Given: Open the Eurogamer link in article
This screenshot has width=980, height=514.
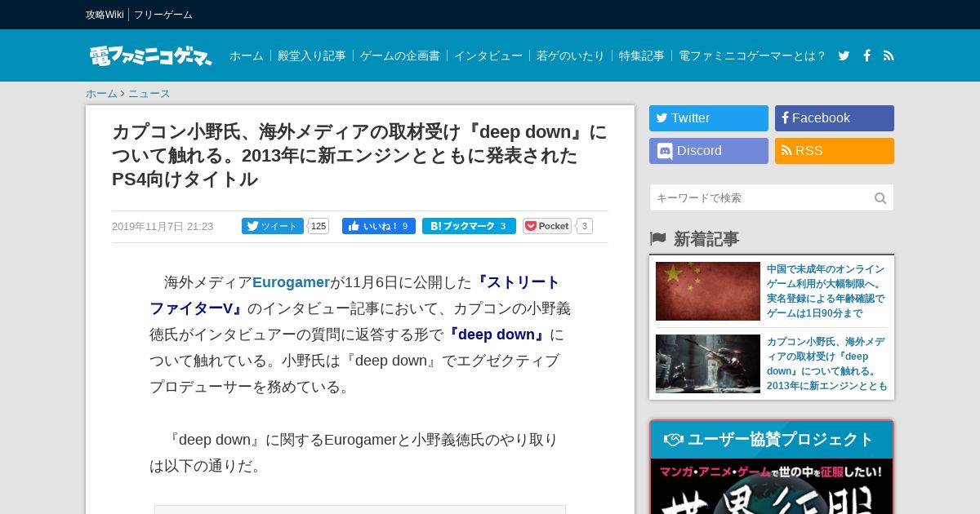Looking at the screenshot, I should point(291,282).
